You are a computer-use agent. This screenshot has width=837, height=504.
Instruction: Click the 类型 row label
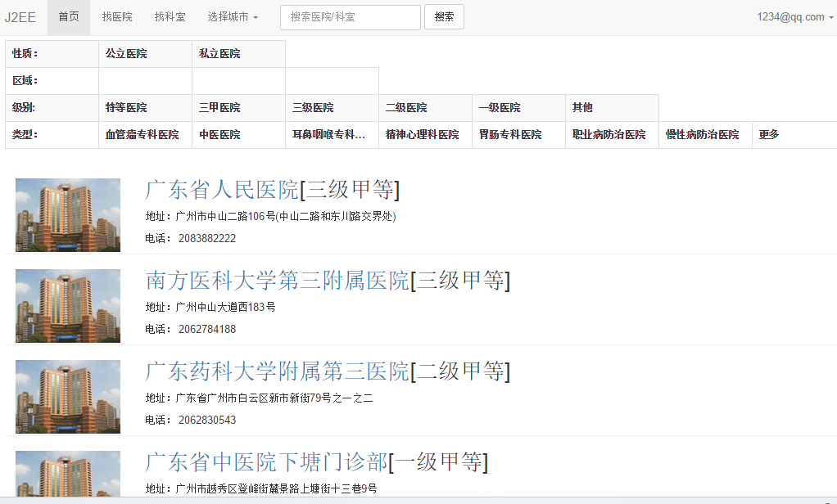(25, 134)
